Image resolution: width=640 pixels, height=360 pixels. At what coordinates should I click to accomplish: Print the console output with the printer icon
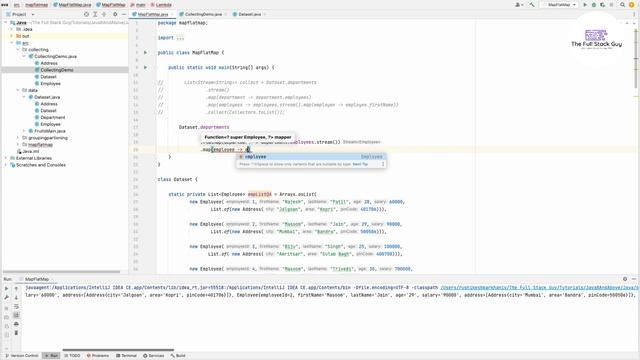(16, 324)
